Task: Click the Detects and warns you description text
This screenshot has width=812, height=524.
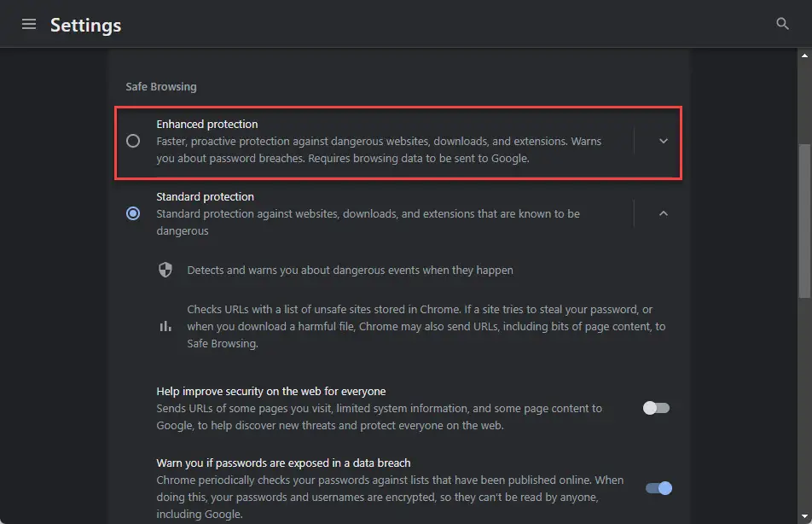Action: (350, 270)
